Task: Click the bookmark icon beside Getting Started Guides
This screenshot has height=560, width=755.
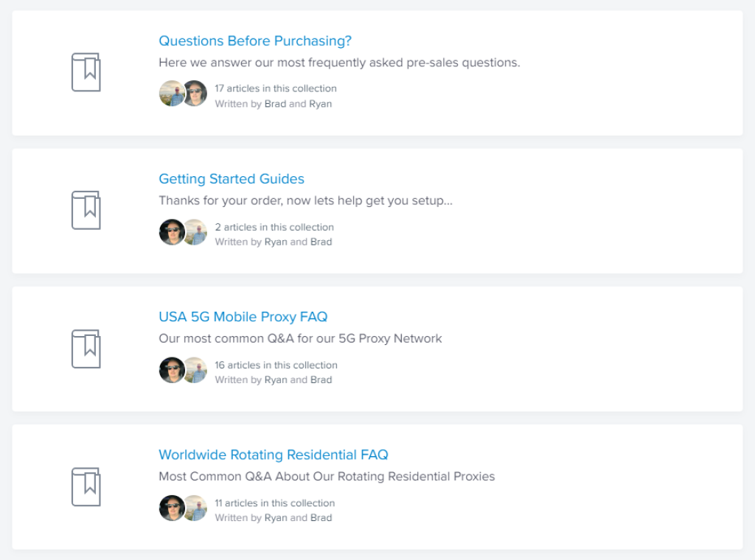Action: [86, 210]
